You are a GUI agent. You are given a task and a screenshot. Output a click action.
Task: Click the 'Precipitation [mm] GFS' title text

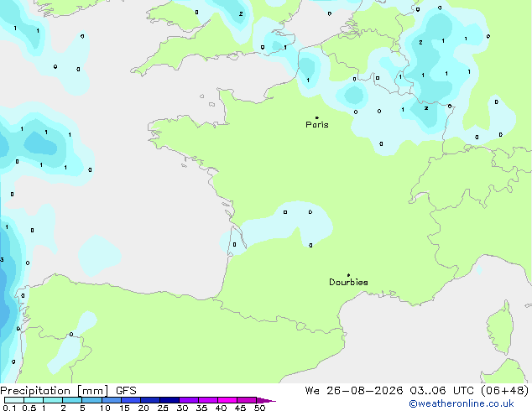click(x=68, y=391)
